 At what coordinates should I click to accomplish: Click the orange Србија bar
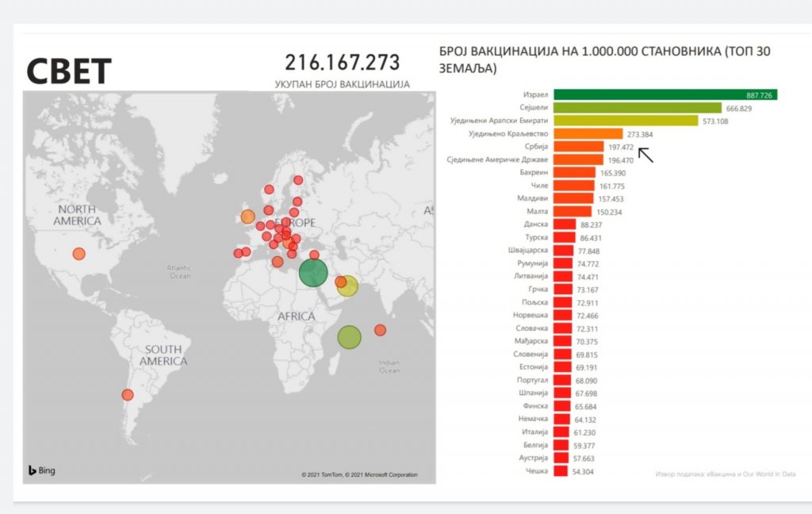click(578, 147)
